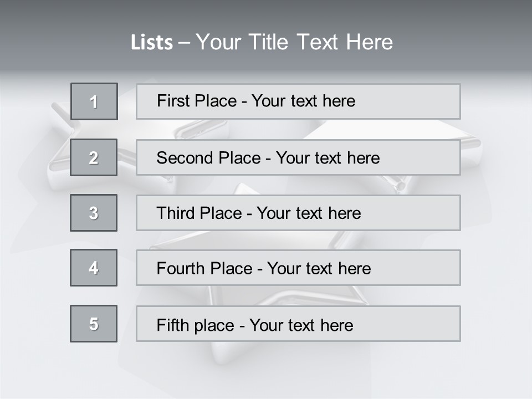
Task: Click the number 1 box
Action: 94,101
